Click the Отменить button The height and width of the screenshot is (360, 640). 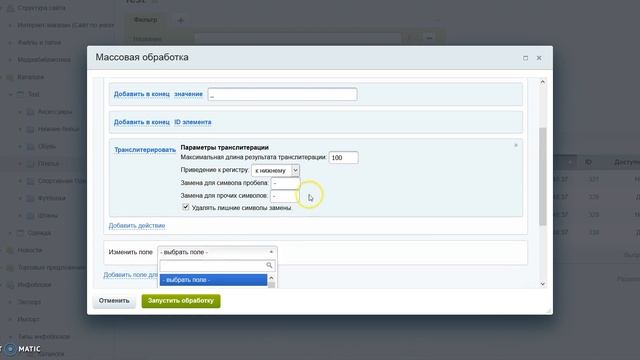pyautogui.click(x=114, y=301)
